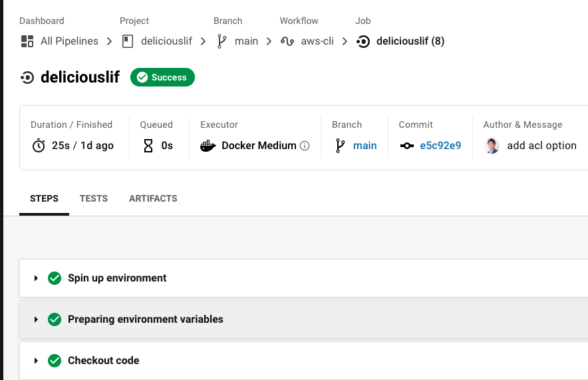This screenshot has height=380, width=588.
Task: Select the STEPS tab
Action: pyautogui.click(x=44, y=198)
